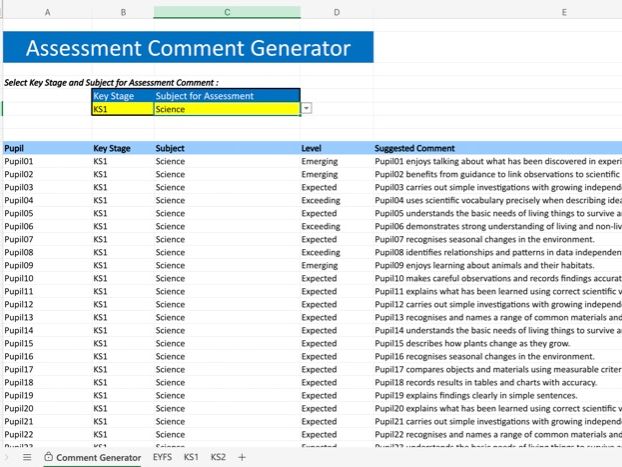Select Pupil05's Science subject cell
The height and width of the screenshot is (467, 622).
(x=227, y=213)
